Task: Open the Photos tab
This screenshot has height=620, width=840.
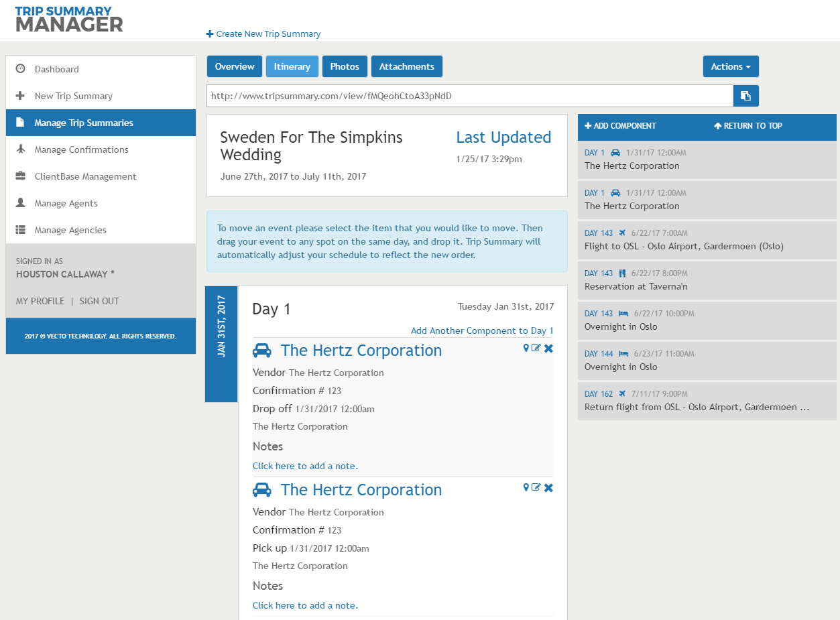Action: pos(345,66)
